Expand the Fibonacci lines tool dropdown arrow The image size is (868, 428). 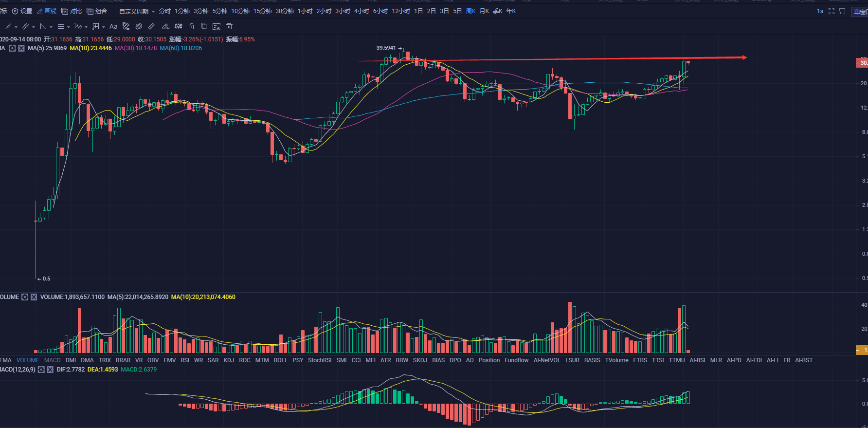[x=69, y=27]
